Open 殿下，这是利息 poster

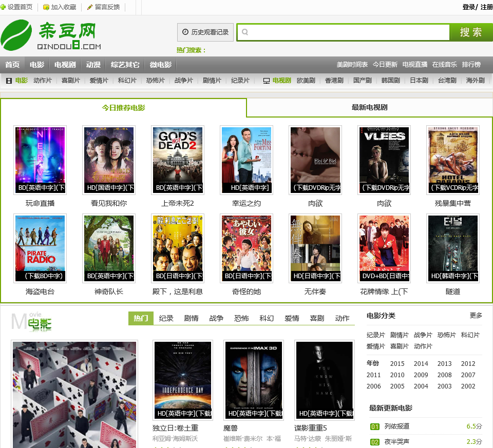coord(178,248)
